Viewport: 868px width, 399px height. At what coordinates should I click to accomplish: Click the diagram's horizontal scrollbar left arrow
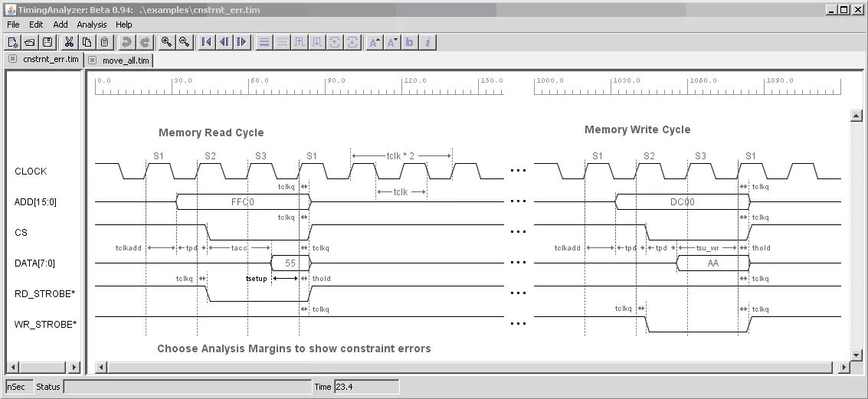point(101,367)
